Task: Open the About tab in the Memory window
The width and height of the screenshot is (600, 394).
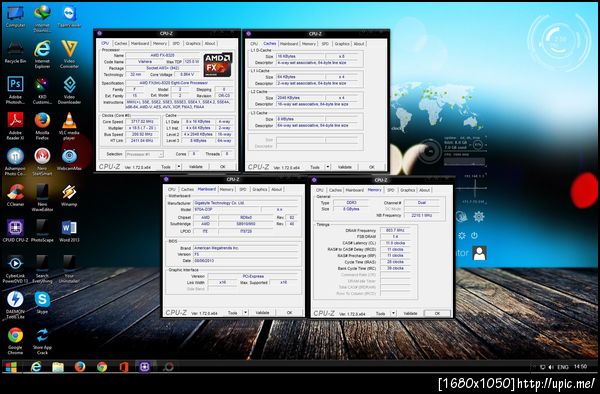Action: coord(424,190)
